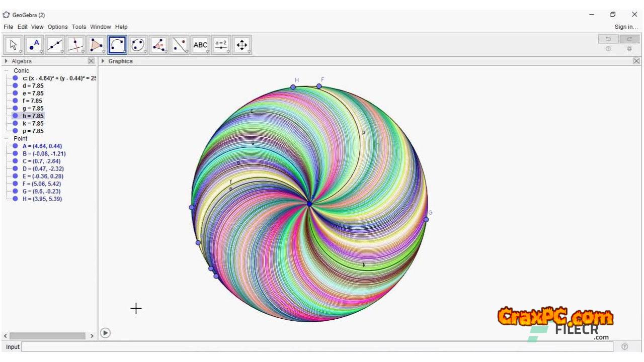The width and height of the screenshot is (644, 362).
Task: Select the row "f = 7.85"
Action: pos(33,101)
